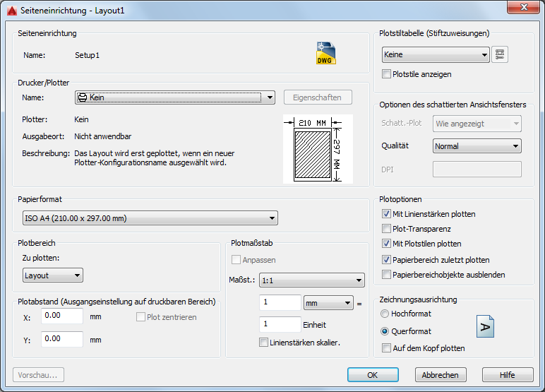Click the DPI input field

pyautogui.click(x=477, y=170)
